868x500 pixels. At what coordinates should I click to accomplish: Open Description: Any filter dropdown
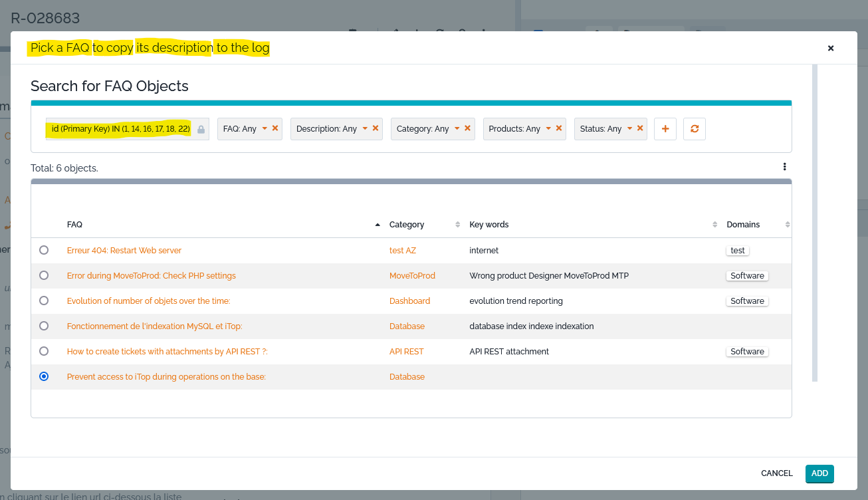[365, 128]
